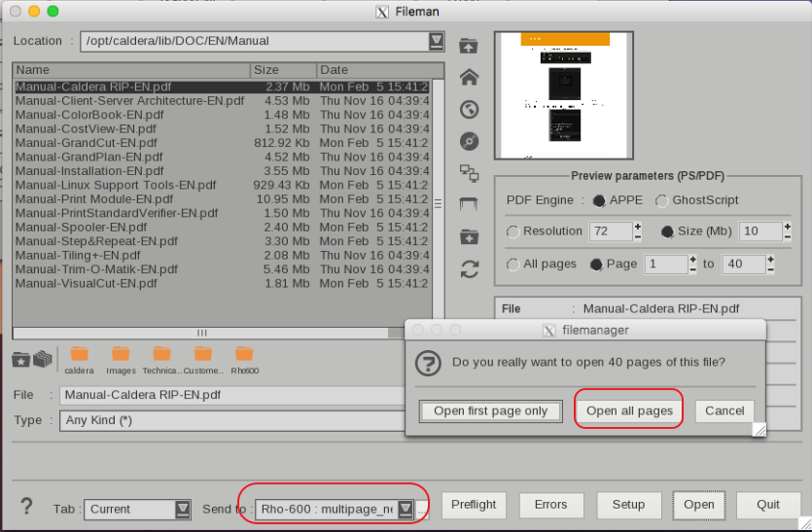Select the All pages option
Image resolution: width=812 pixels, height=532 pixels.
tap(512, 265)
